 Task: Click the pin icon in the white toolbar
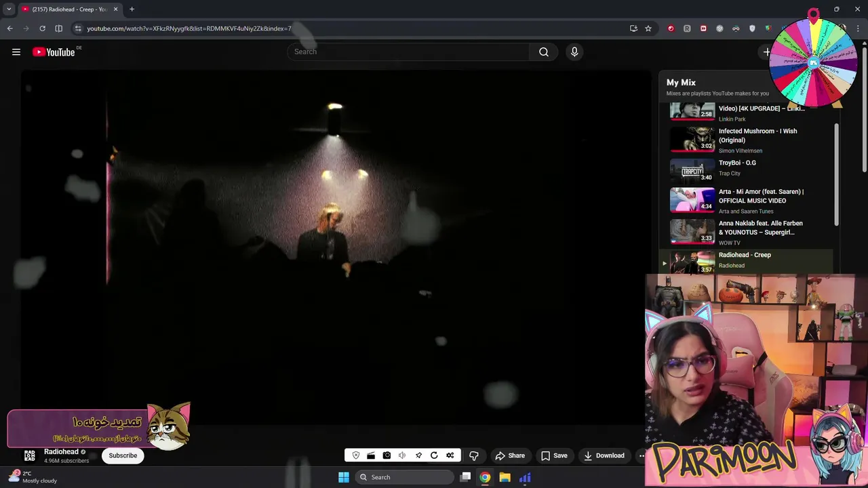coord(418,455)
